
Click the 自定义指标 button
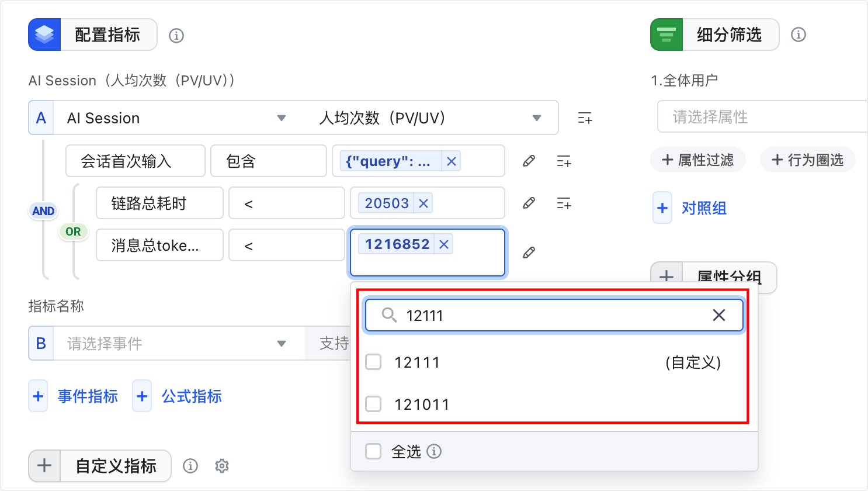[100, 466]
